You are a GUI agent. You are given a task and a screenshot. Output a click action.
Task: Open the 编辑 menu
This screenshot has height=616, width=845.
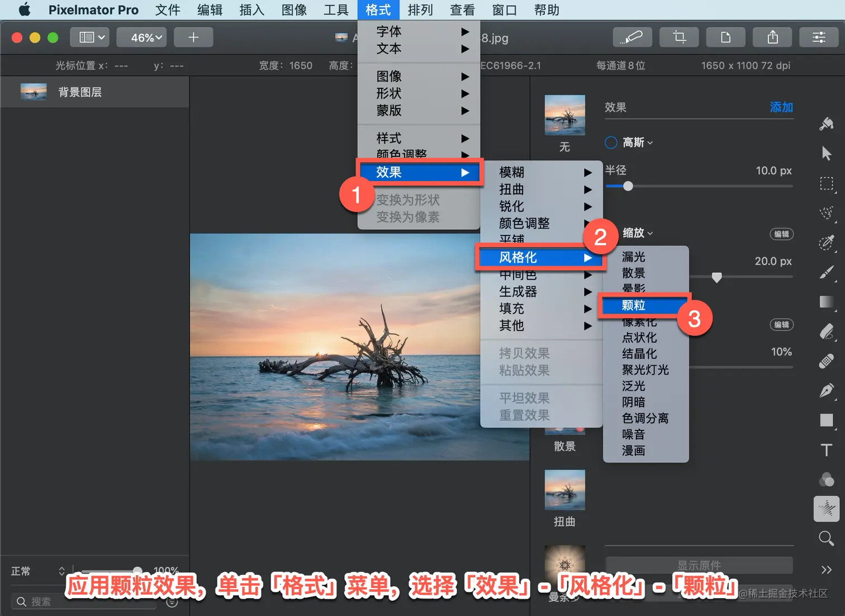(210, 10)
